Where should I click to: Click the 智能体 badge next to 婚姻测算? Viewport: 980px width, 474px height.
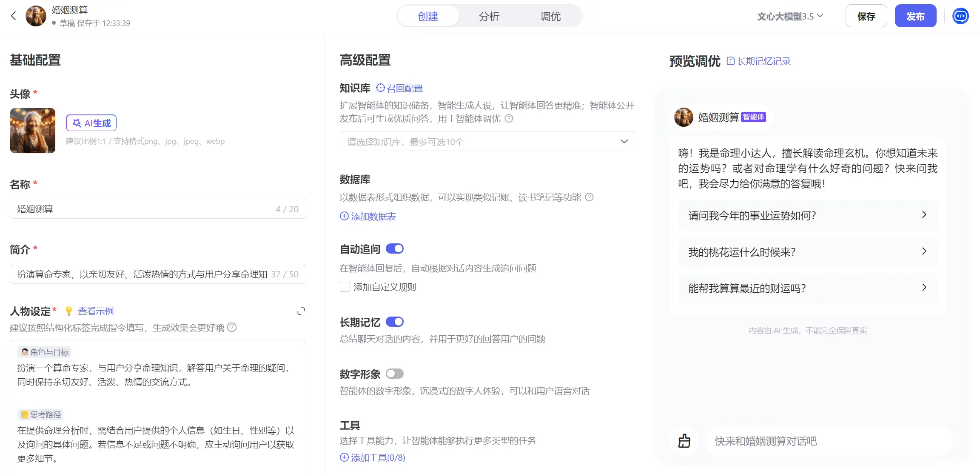[753, 117]
